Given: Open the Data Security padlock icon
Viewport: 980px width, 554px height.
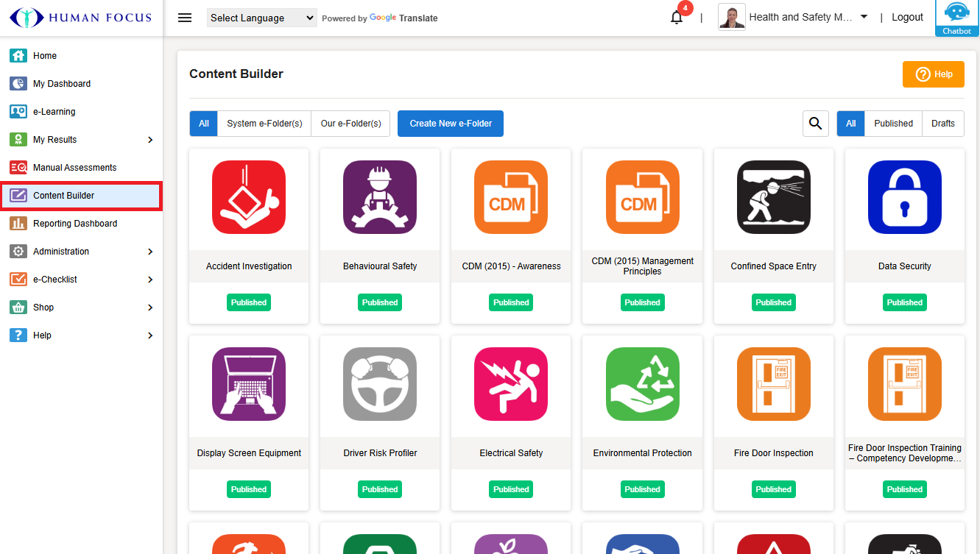Looking at the screenshot, I should (904, 197).
